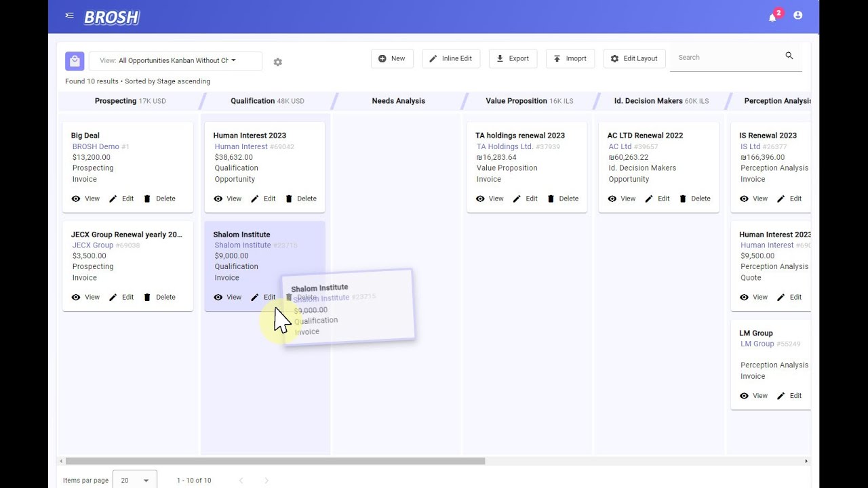Click $38,632.00 amount on Human Interest 2023
868x488 pixels.
pyautogui.click(x=234, y=157)
